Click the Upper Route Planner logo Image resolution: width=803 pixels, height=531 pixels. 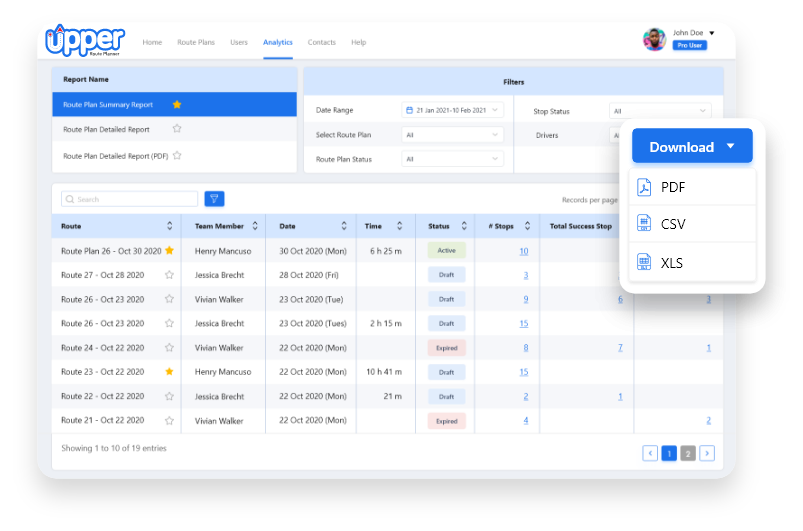pos(85,40)
